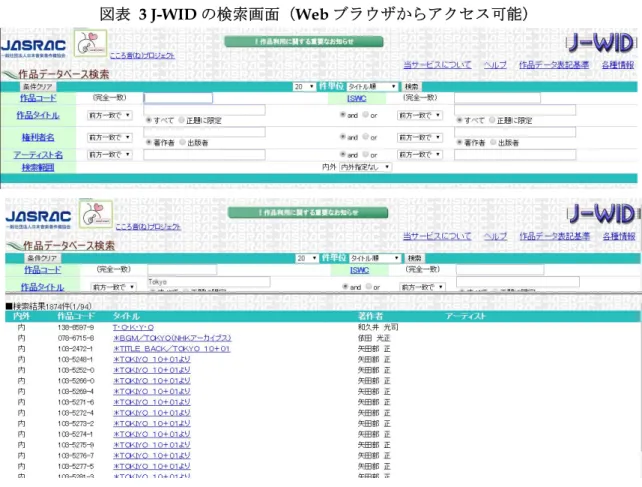Open the 'タイトル順' sort dropdown on Tokyo results page
Viewport: 642px width, 487px height.
tap(375, 258)
